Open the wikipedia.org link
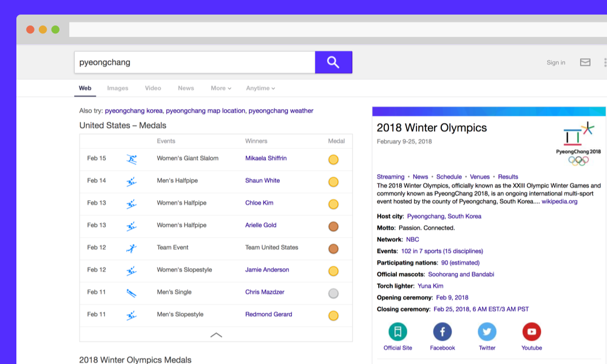607x364 pixels. (560, 201)
